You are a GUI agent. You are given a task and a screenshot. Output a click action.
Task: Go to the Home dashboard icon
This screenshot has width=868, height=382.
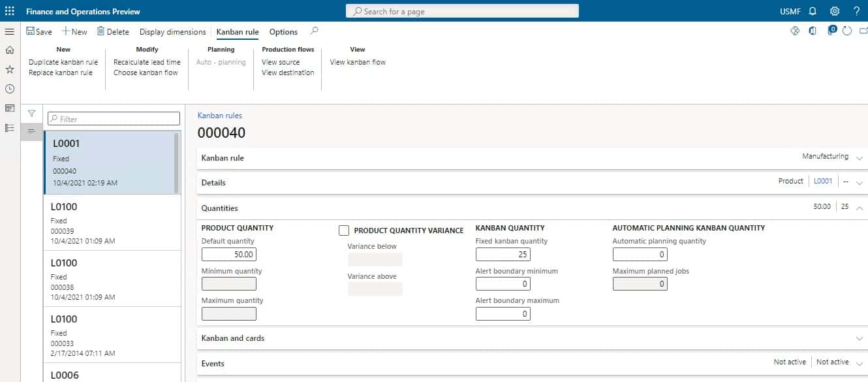pos(10,50)
